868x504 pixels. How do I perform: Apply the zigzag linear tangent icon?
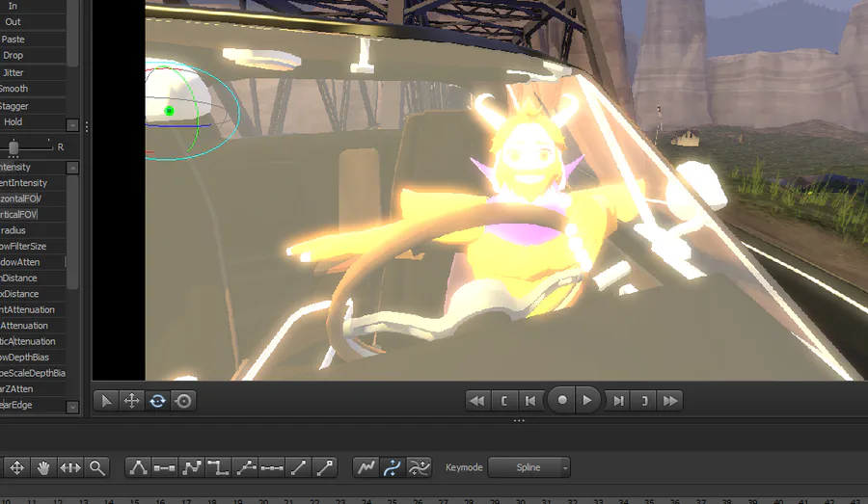[x=192, y=467]
